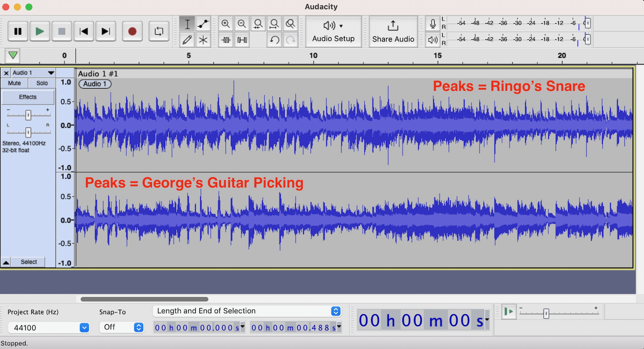The width and height of the screenshot is (644, 349).
Task: Click the Zoom Toggle icon
Action: point(290,24)
